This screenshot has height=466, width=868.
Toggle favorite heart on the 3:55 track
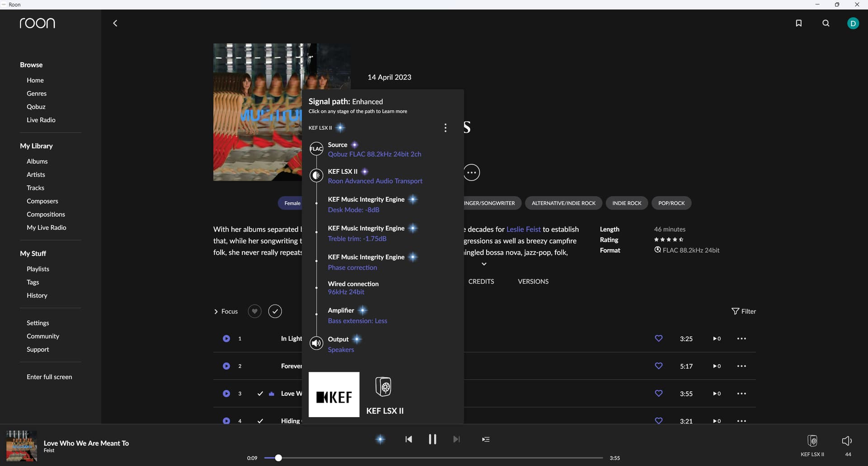(x=659, y=394)
